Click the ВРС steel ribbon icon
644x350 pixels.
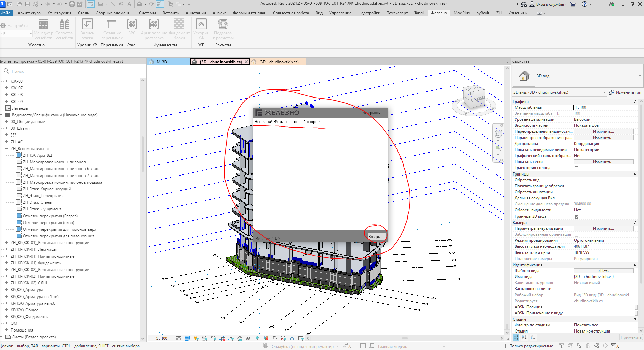(x=132, y=24)
